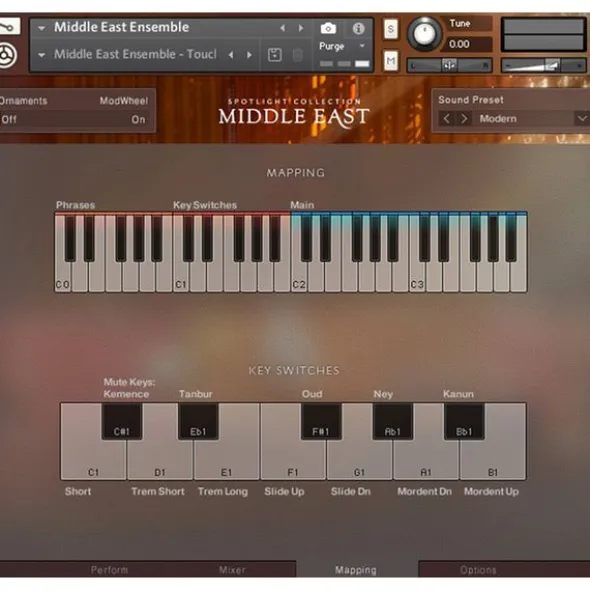The height and width of the screenshot is (591, 590).
Task: Click the camera snapshot icon
Action: pos(328,28)
